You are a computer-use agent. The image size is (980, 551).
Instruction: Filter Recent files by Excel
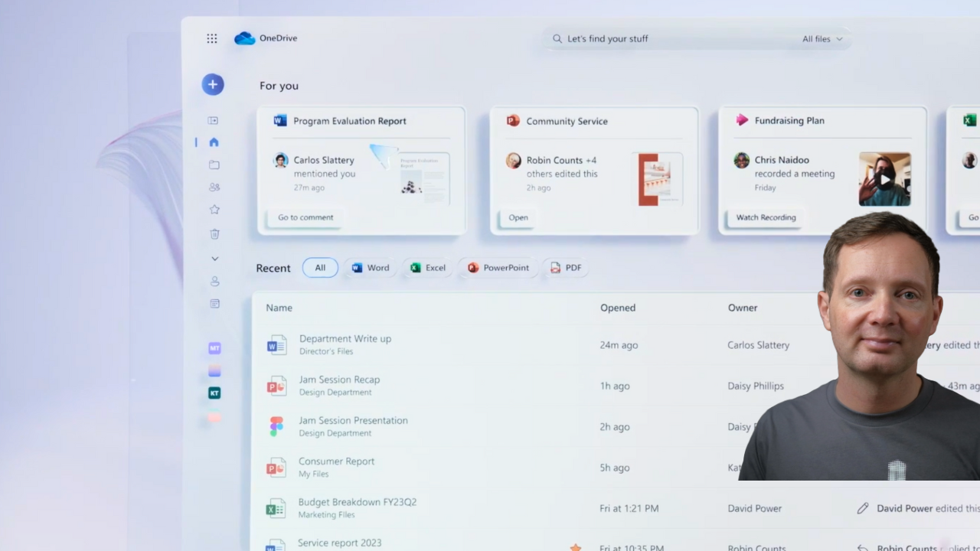pyautogui.click(x=428, y=268)
